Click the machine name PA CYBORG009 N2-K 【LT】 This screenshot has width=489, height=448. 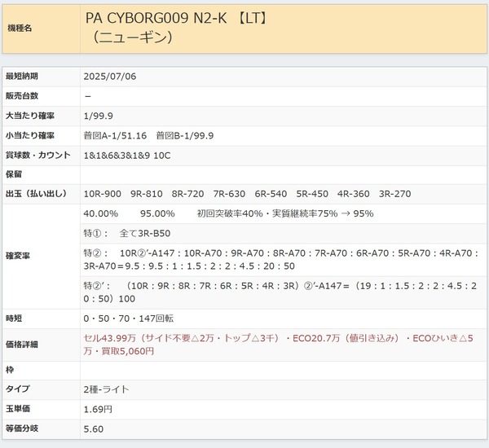(x=177, y=19)
